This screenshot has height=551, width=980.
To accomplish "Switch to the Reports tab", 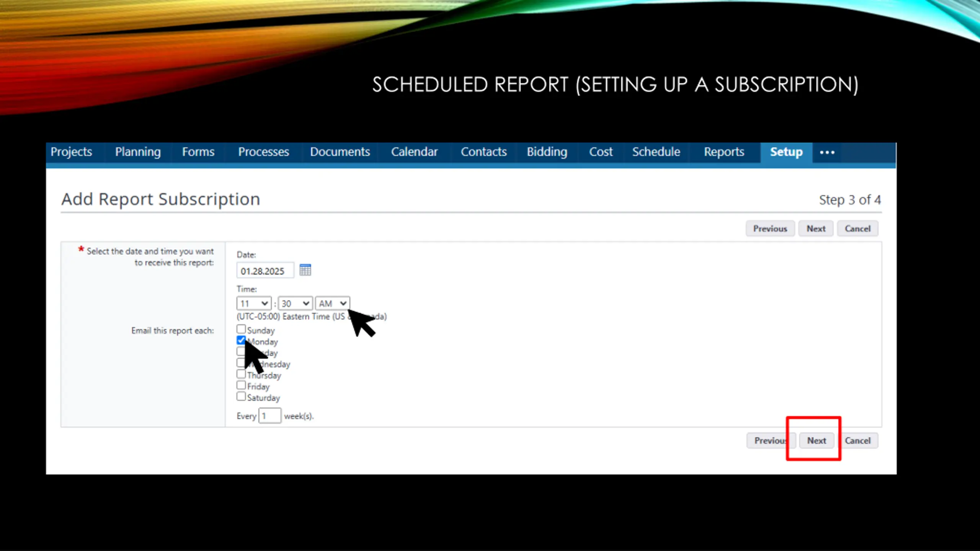I will [x=724, y=152].
